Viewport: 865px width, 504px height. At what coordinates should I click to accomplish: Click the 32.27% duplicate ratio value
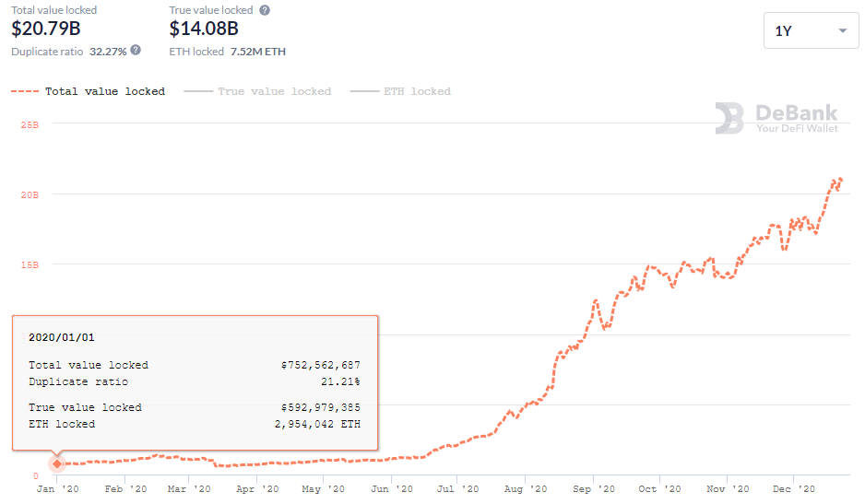(x=108, y=52)
